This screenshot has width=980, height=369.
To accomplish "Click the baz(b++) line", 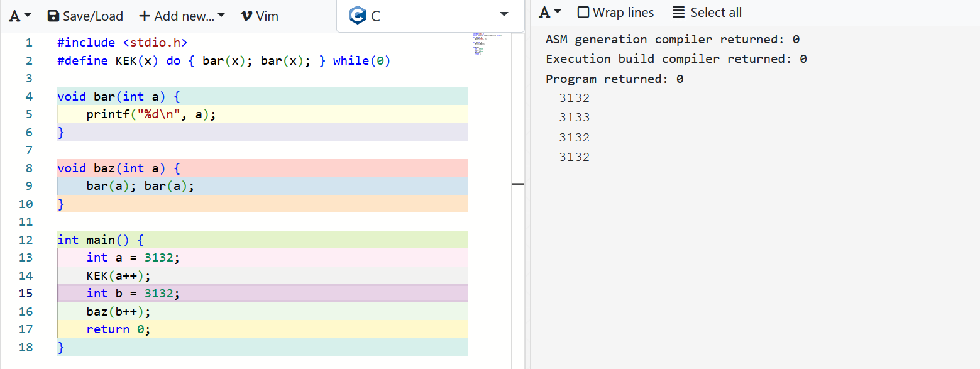I will 262,311.
